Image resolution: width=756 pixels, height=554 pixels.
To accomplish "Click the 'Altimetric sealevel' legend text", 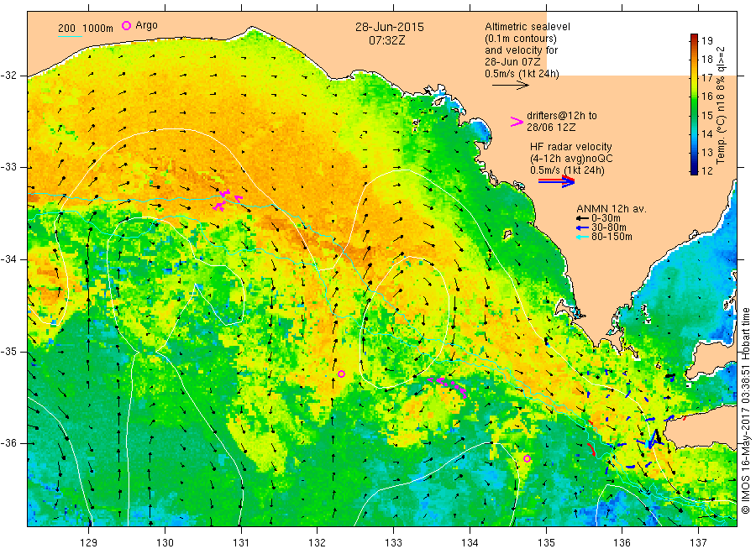I will click(x=528, y=27).
